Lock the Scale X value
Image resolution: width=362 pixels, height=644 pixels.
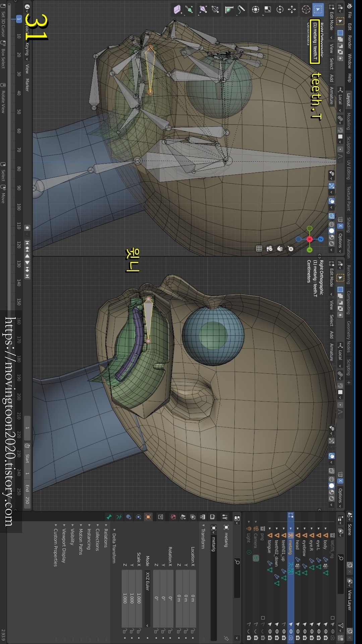[x=139, y=631]
